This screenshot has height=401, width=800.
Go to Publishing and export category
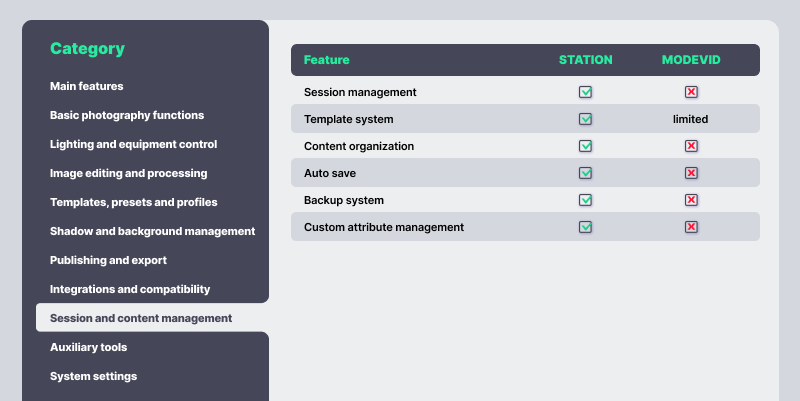click(x=108, y=260)
